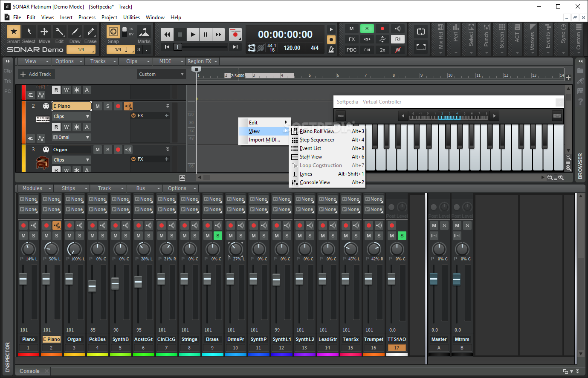Pause playback in the transport

tap(206, 35)
